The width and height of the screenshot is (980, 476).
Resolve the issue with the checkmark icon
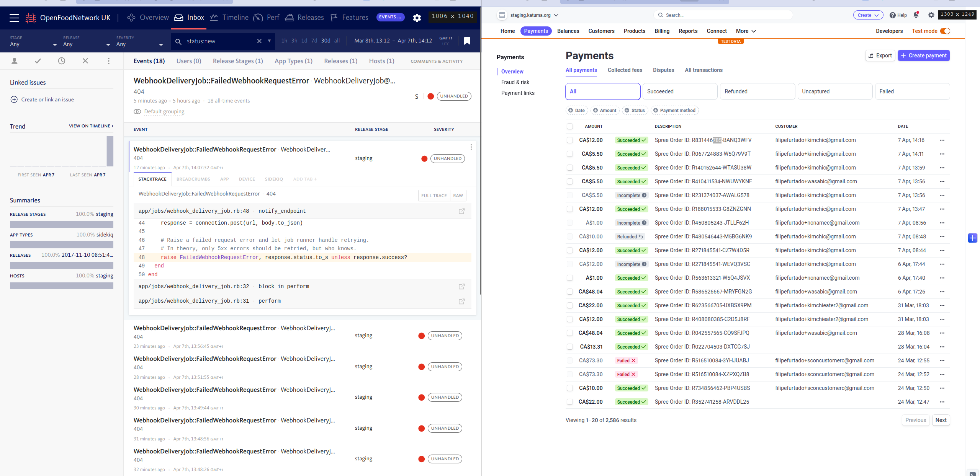(x=38, y=60)
